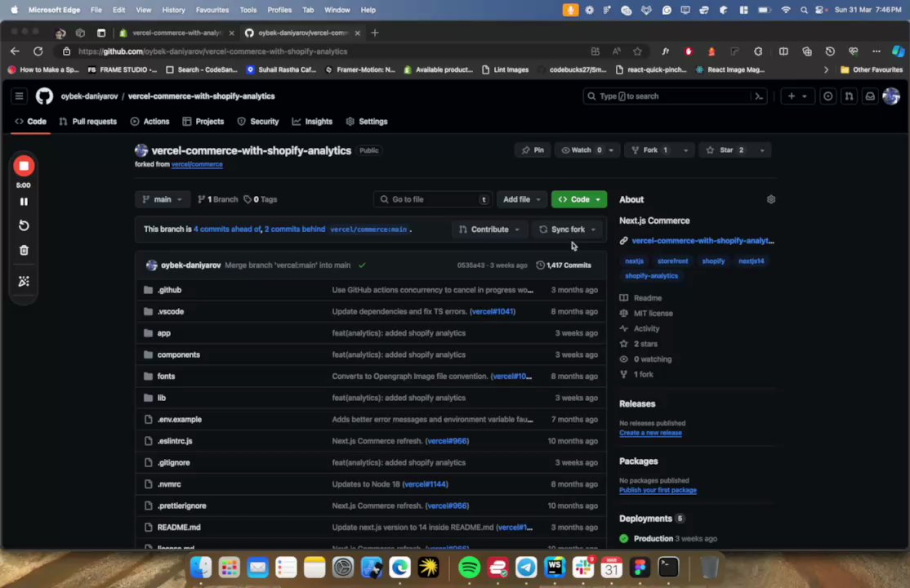Open the 1 Branch link
910x588 pixels.
coord(217,199)
